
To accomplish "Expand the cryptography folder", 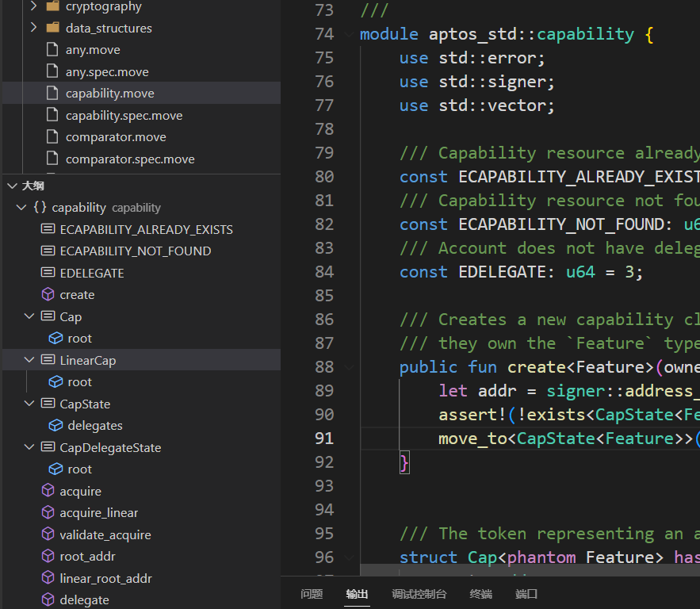I will [33, 6].
